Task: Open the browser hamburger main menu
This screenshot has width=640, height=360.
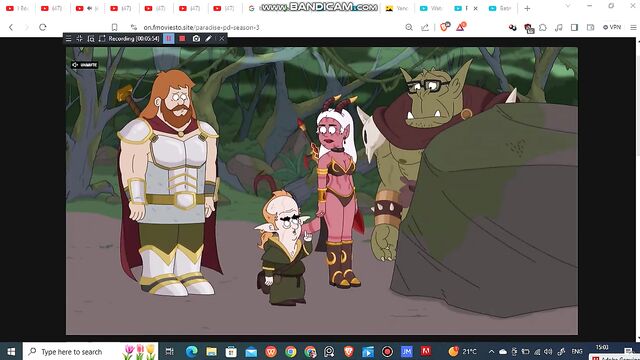Action: coord(633,27)
